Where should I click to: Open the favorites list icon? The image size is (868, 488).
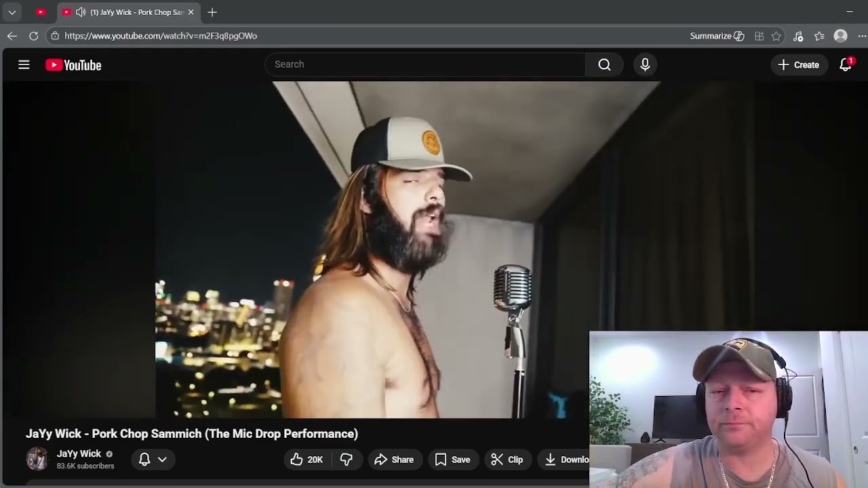819,36
